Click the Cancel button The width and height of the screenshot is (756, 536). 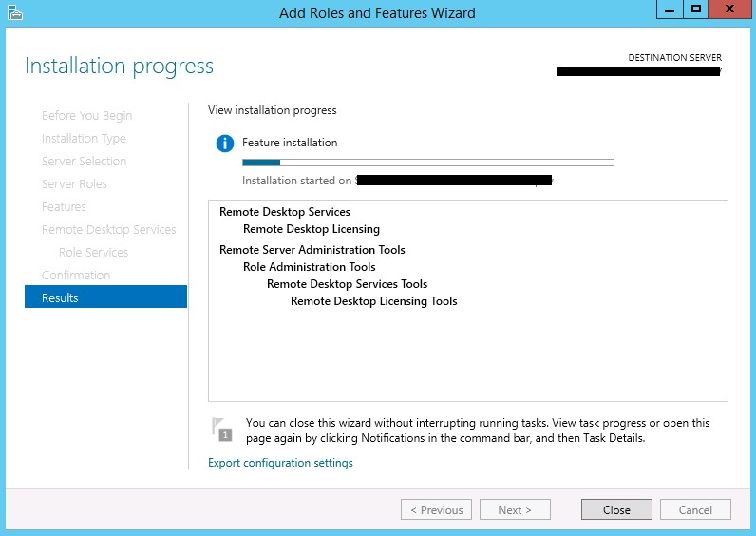(695, 509)
